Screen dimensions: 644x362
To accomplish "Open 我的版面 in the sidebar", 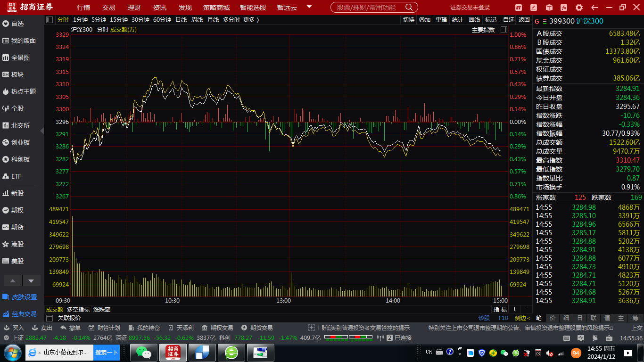I will [x=19, y=41].
